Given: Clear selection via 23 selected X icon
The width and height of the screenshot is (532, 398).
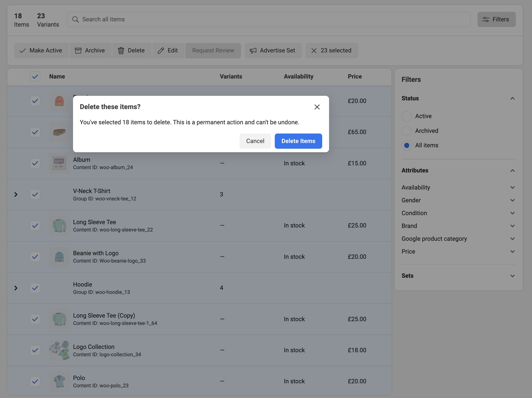Looking at the screenshot, I should [x=314, y=51].
